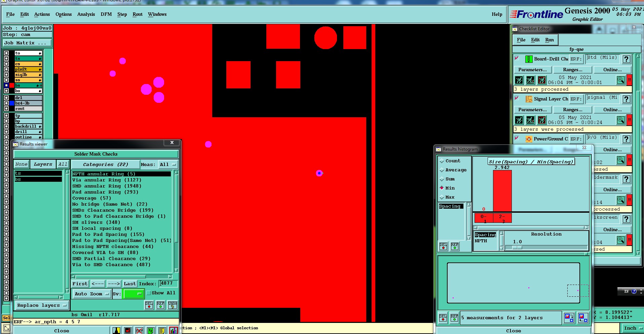
Task: Click scroll-up arrow of Checklist Editor scrollbar
Action: pos(637,56)
